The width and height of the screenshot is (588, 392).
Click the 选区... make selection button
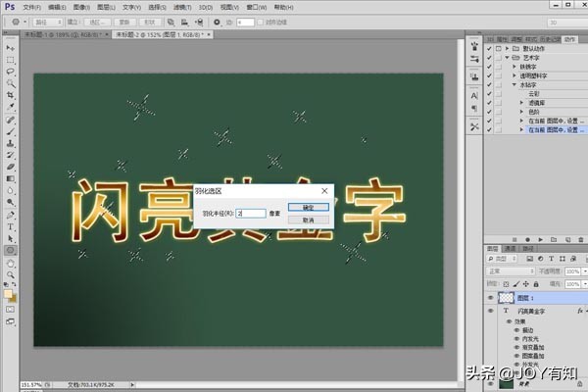[x=97, y=23]
